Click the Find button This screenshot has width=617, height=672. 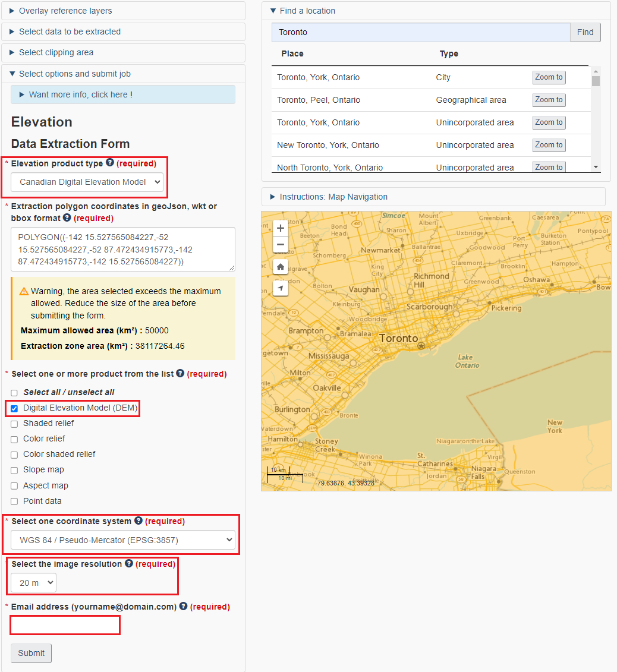(x=585, y=32)
